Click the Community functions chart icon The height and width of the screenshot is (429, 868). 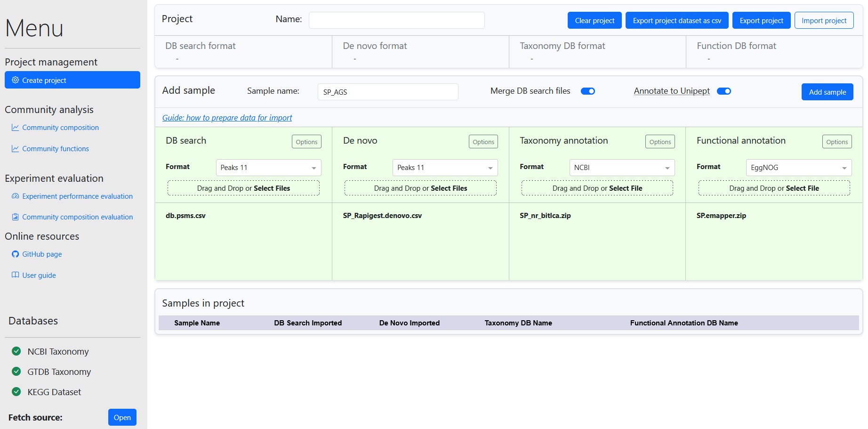click(15, 149)
